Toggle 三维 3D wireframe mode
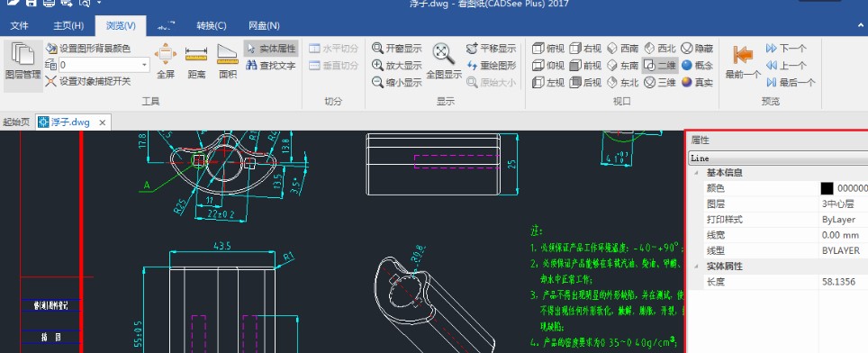Image resolution: width=868 pixels, height=353 pixels. coord(660,83)
